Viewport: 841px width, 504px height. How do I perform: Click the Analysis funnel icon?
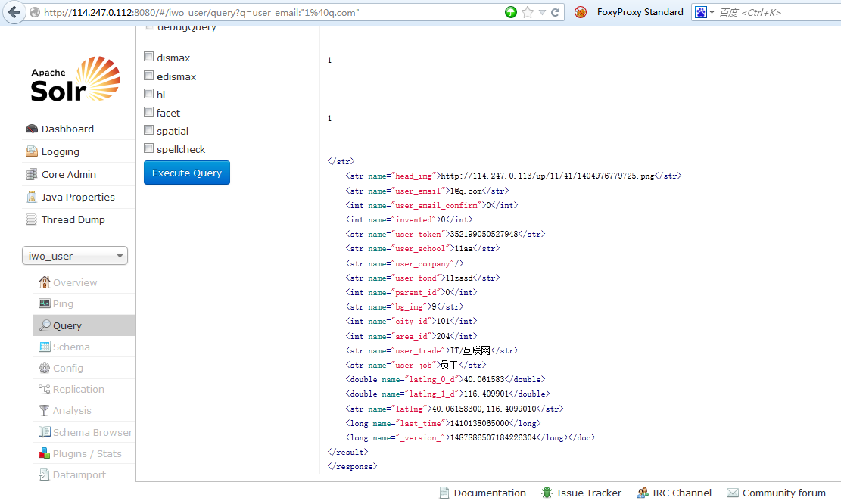tap(45, 410)
